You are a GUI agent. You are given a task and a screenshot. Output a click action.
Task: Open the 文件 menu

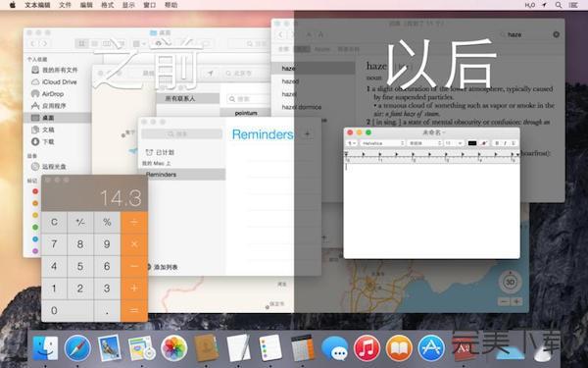point(66,5)
